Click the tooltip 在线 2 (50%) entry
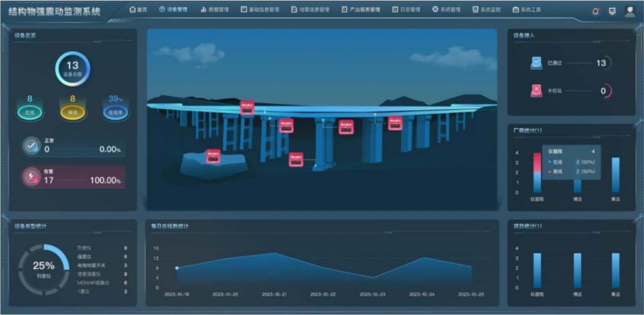 [572, 162]
